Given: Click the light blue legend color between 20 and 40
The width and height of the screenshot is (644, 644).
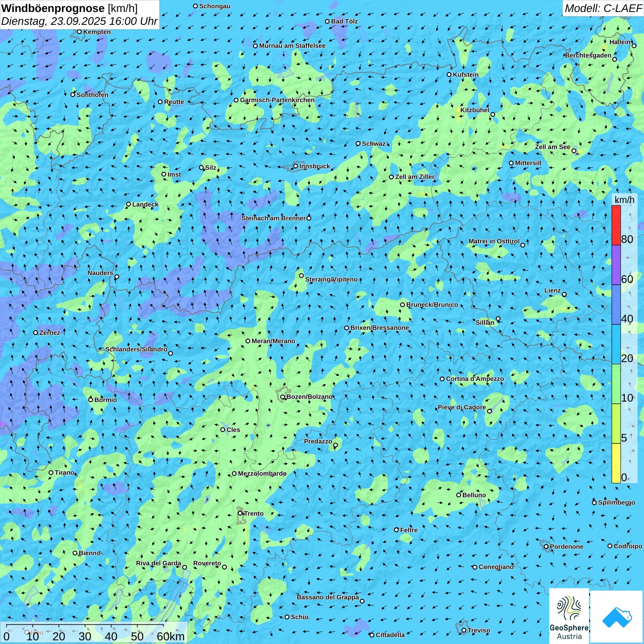Looking at the screenshot, I should (616, 345).
